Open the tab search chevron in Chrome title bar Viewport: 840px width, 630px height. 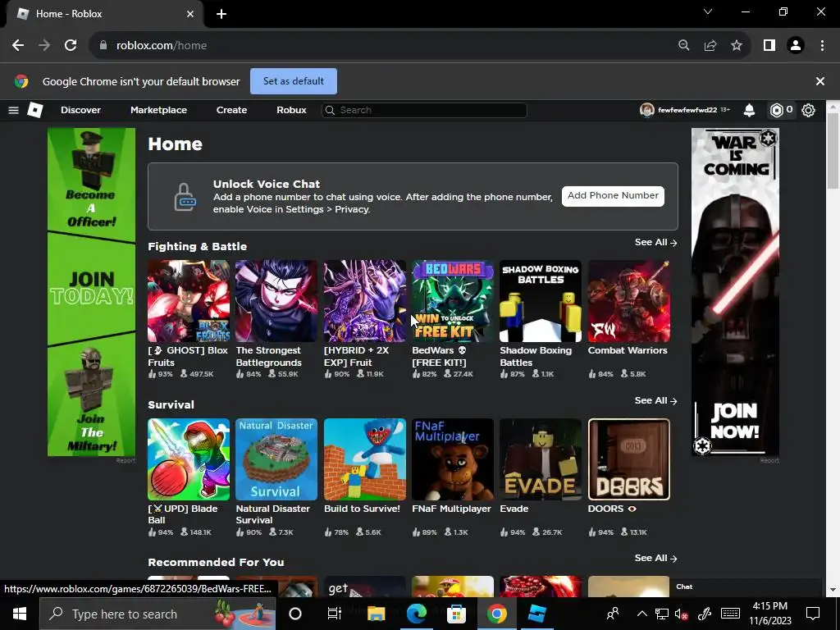[x=708, y=11]
